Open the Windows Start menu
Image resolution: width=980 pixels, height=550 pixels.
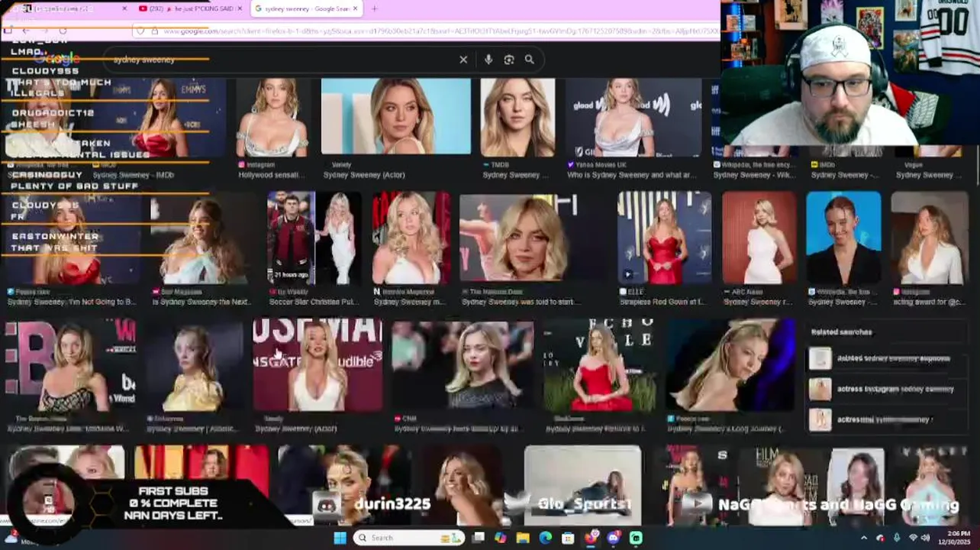(x=340, y=538)
